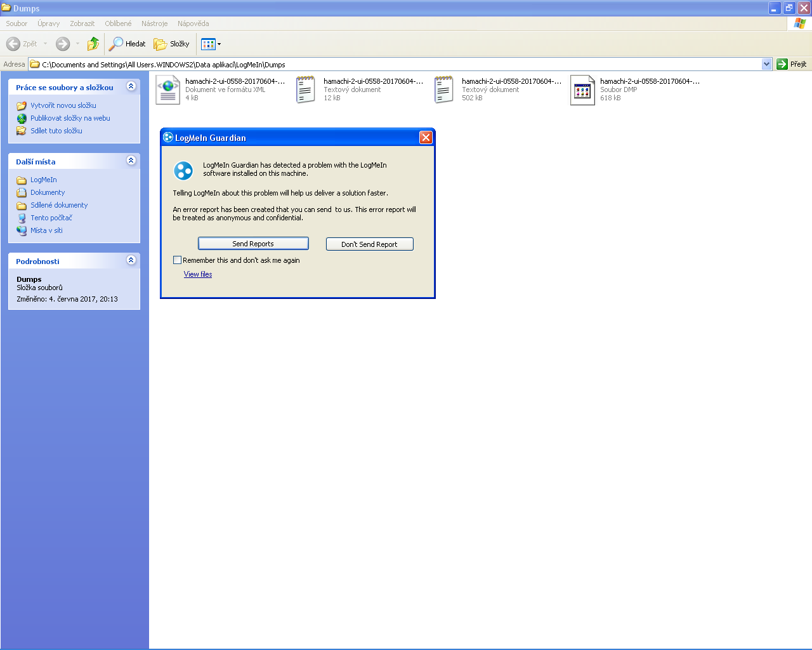Go back using the Zpět arrow

pos(22,44)
